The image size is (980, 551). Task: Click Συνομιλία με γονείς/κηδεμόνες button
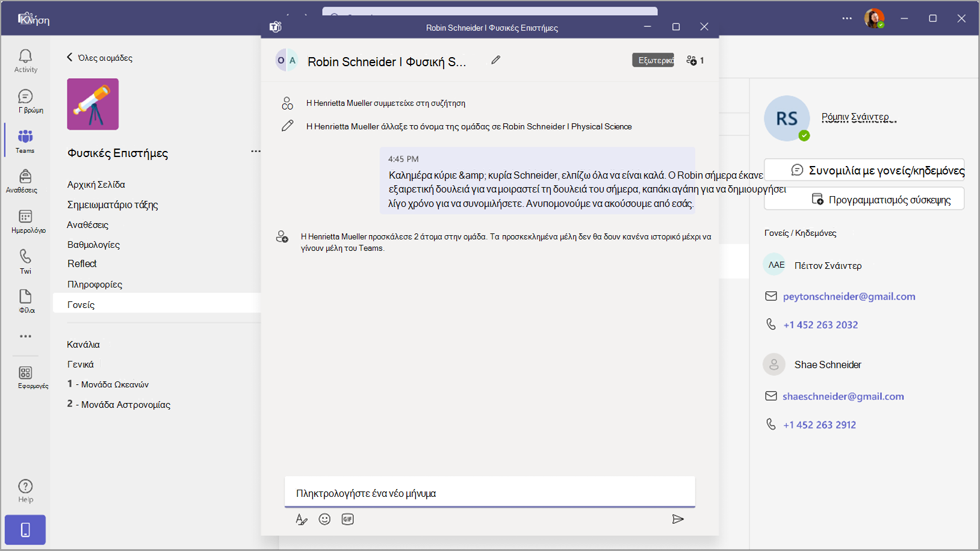tap(864, 170)
